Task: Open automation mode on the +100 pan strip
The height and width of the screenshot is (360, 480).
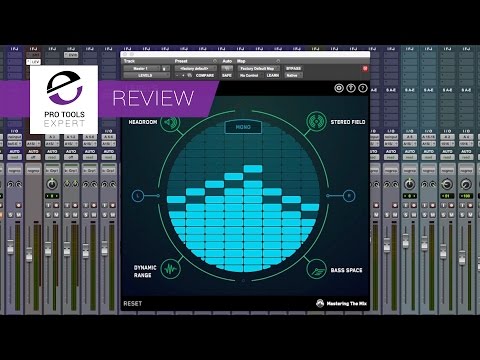Action: pos(466,157)
